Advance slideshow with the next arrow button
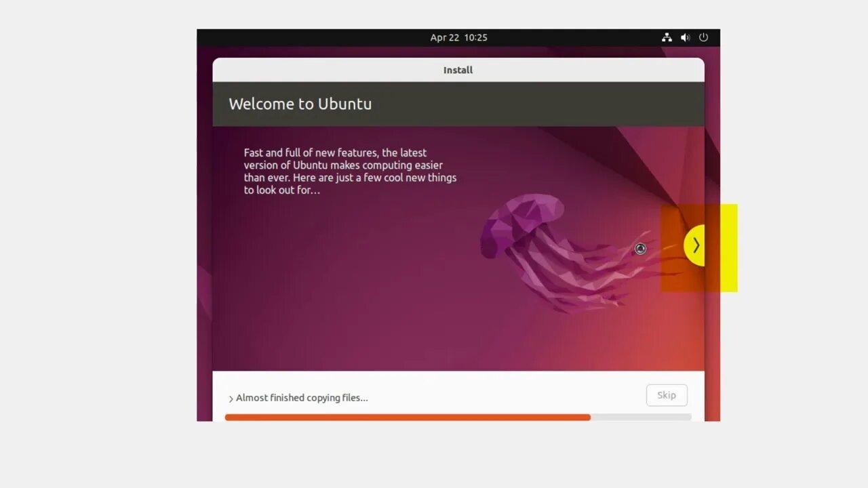Screen dimensions: 868x488 point(694,245)
